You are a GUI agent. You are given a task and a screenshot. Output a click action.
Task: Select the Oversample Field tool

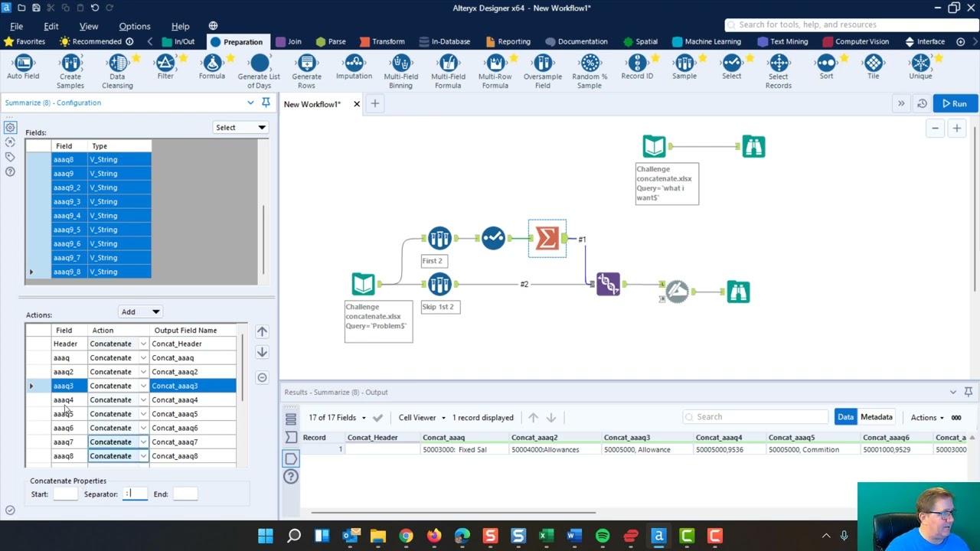pyautogui.click(x=542, y=71)
